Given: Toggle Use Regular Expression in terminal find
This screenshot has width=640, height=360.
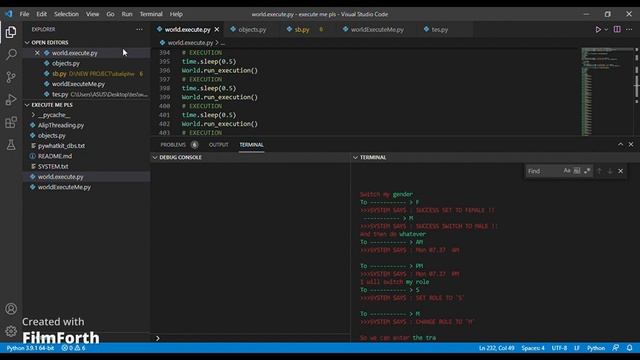Looking at the screenshot, I should point(587,171).
